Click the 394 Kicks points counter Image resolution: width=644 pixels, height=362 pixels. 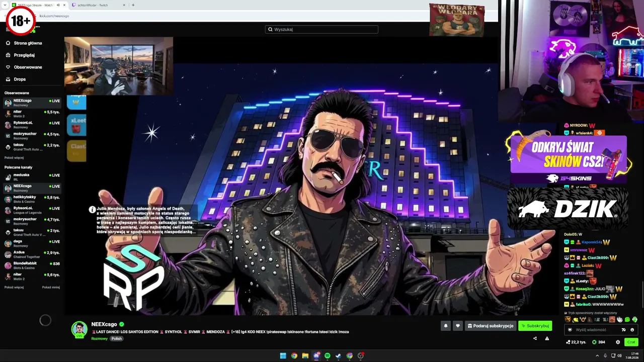tap(599, 342)
